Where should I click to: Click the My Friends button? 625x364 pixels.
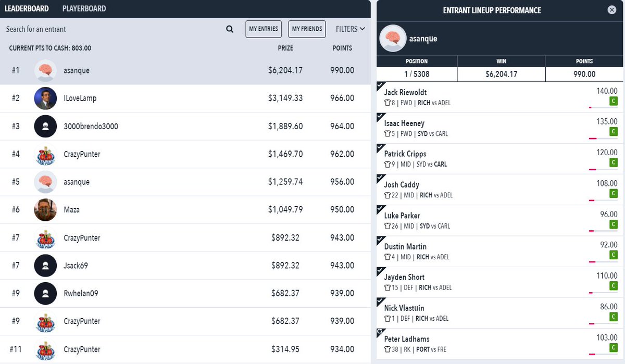tap(307, 29)
